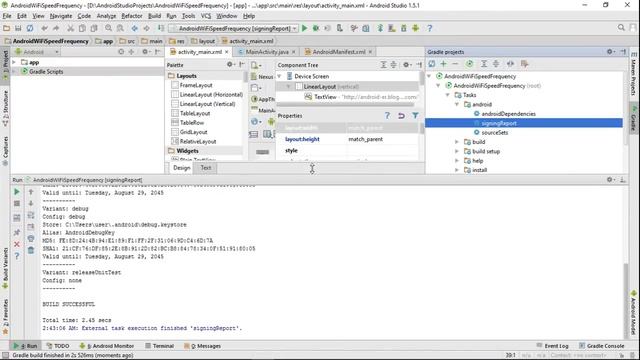Click the Execute Gradle Task icon
This screenshot has width=640, height=360.
pos(469,64)
